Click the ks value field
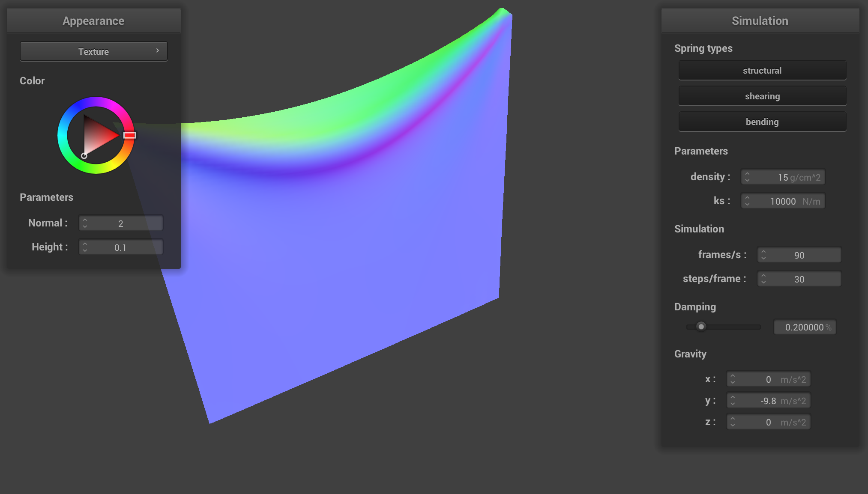The height and width of the screenshot is (494, 868). tap(783, 201)
